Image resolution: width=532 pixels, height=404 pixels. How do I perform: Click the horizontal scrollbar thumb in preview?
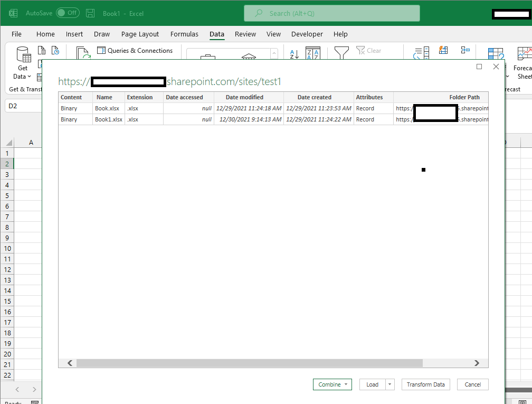[x=249, y=363]
